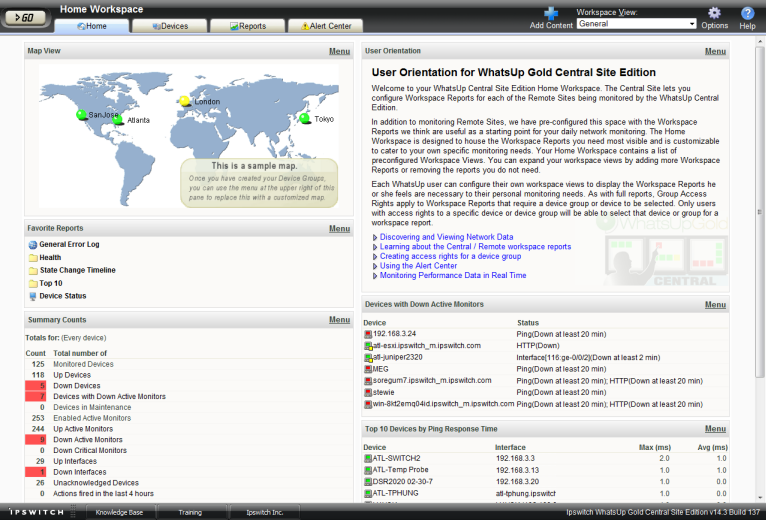Open Options gear icon
This screenshot has width=766, height=520.
(714, 13)
